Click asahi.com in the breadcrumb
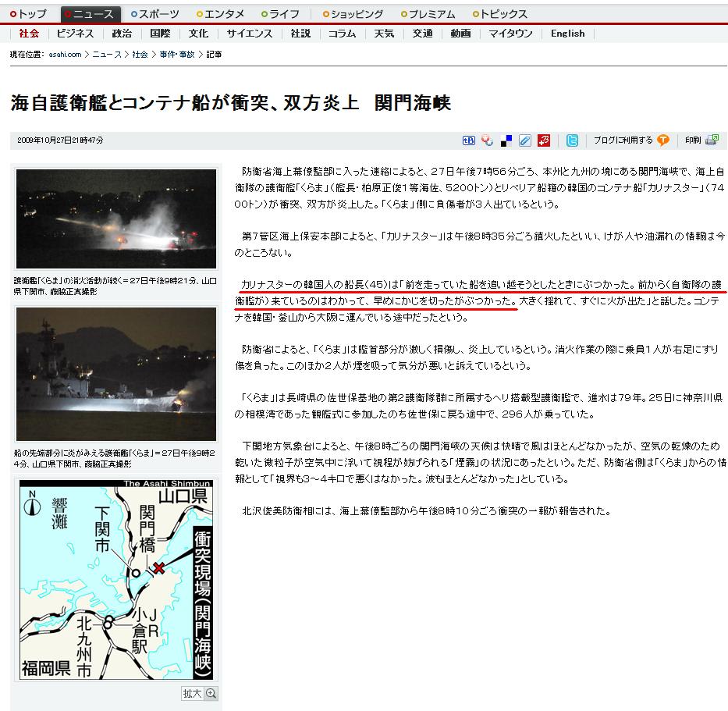 pyautogui.click(x=65, y=55)
